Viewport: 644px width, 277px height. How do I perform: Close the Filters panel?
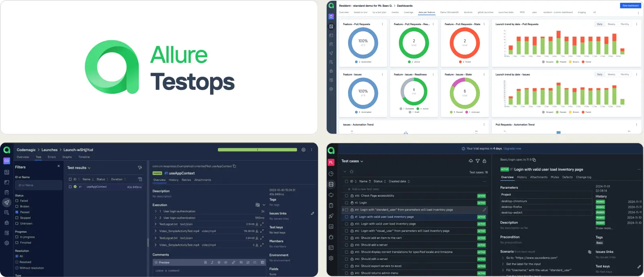(59, 166)
